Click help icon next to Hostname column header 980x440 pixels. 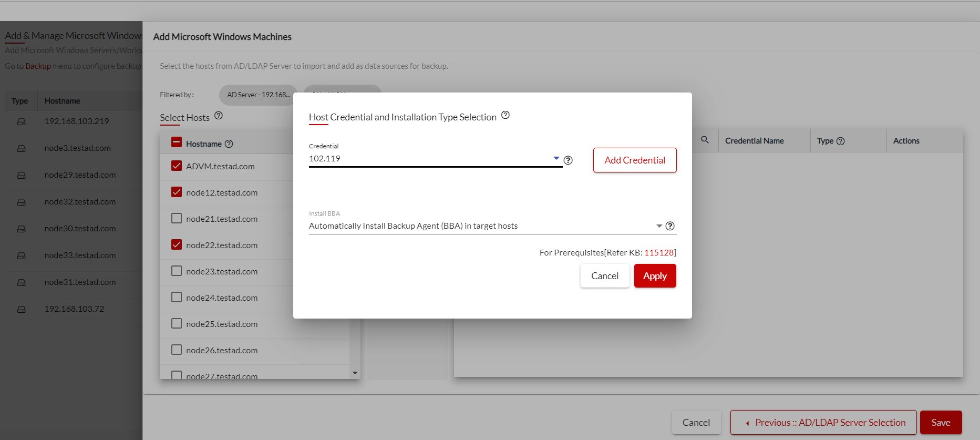tap(229, 144)
